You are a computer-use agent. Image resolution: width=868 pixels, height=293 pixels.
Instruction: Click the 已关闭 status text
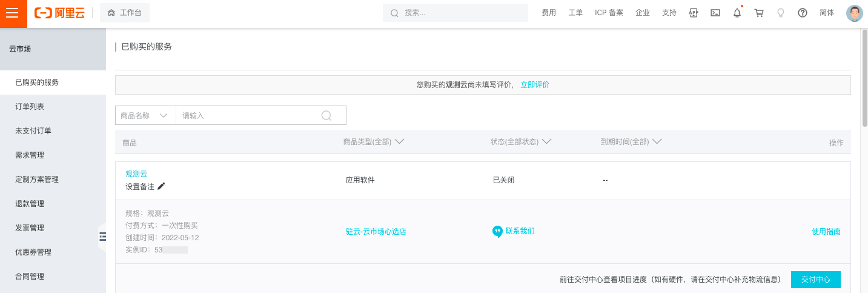(503, 180)
